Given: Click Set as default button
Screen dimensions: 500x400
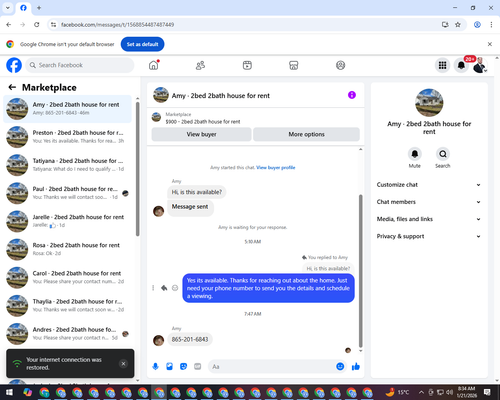Looking at the screenshot, I should click(x=142, y=44).
